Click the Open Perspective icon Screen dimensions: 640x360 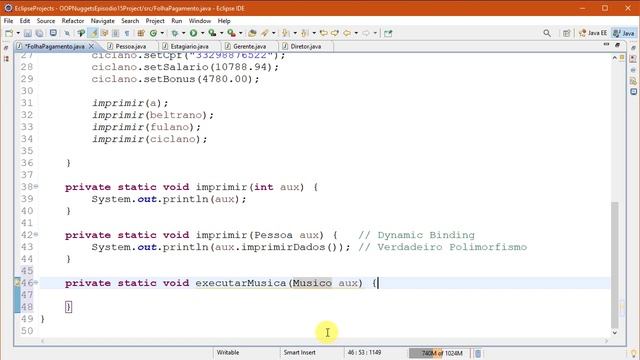point(566,33)
